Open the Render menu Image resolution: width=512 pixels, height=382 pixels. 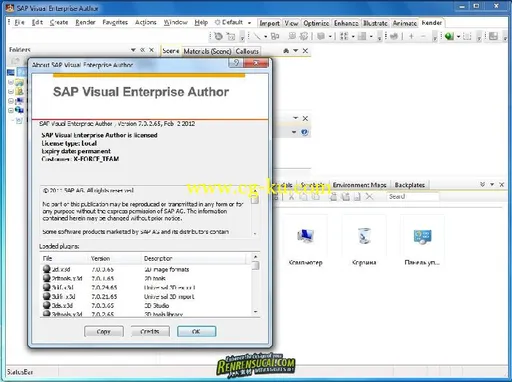tap(85, 22)
